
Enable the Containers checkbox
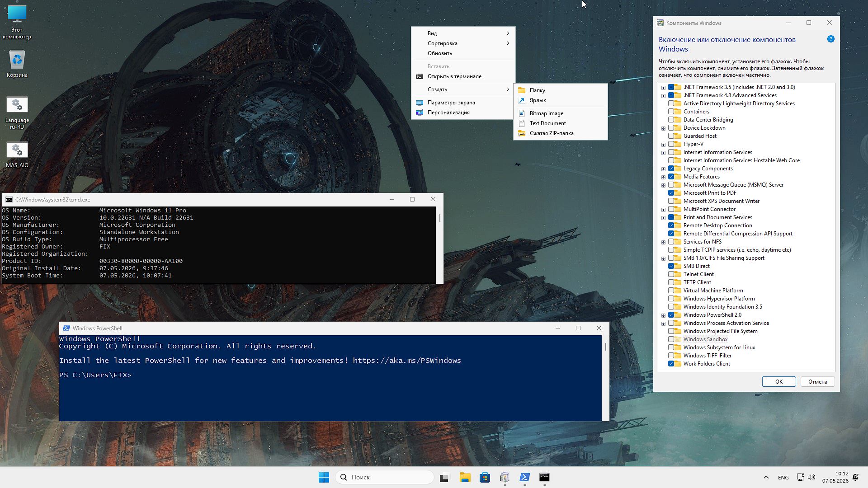click(x=671, y=112)
